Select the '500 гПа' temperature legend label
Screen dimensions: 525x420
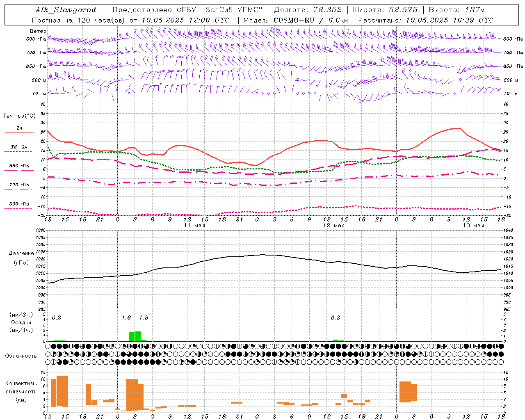[x=19, y=204]
